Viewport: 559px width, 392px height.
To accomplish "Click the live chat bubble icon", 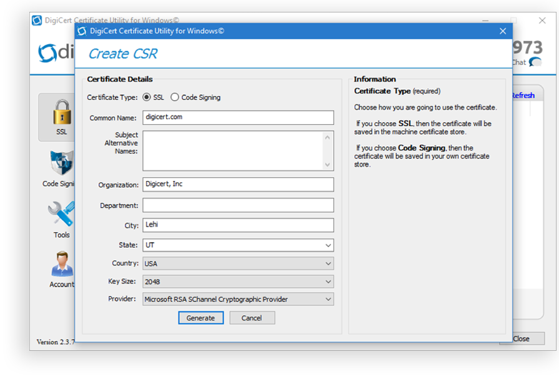I will [535, 62].
